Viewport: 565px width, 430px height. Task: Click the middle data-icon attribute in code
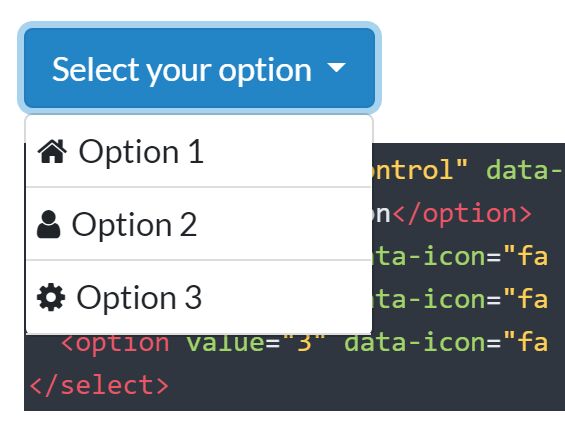tap(436, 299)
